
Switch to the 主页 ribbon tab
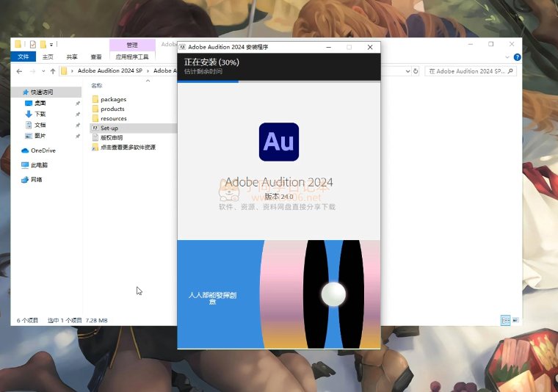(48, 57)
